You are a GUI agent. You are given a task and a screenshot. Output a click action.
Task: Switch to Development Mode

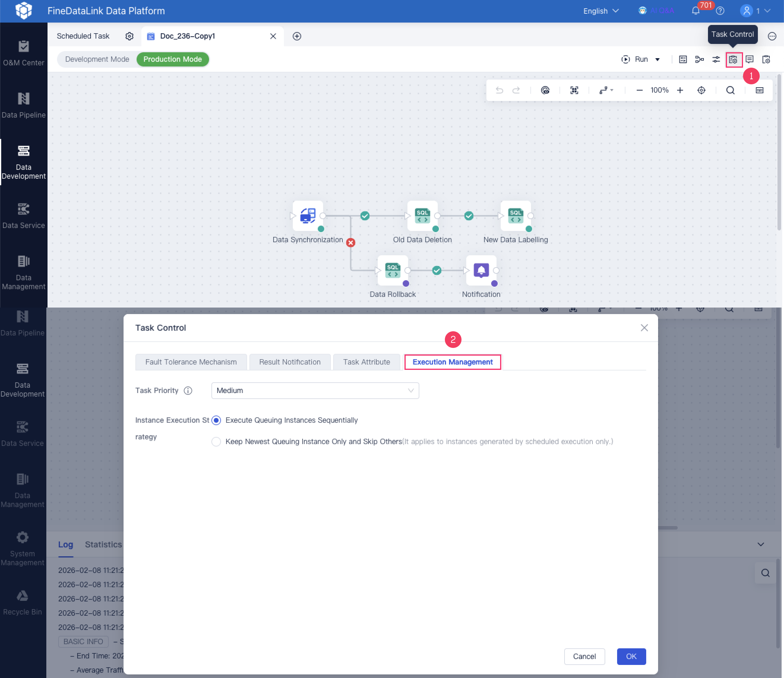point(97,59)
